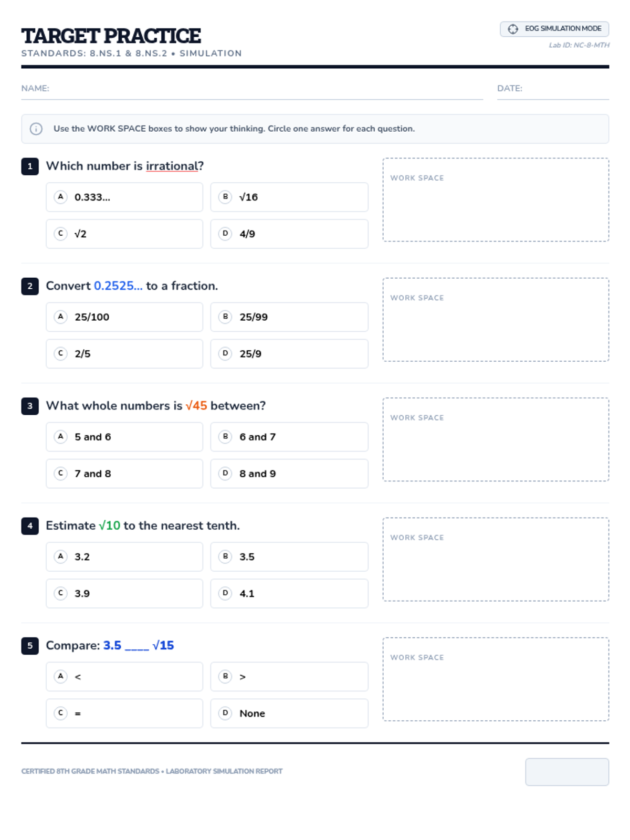Click the work space for question 4
630x840 pixels.
496,559
